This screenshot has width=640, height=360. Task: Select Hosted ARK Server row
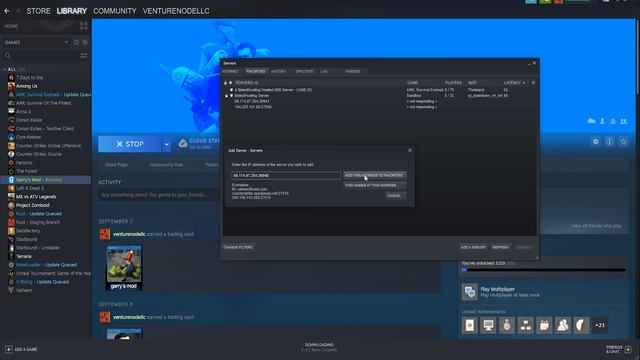click(273, 90)
